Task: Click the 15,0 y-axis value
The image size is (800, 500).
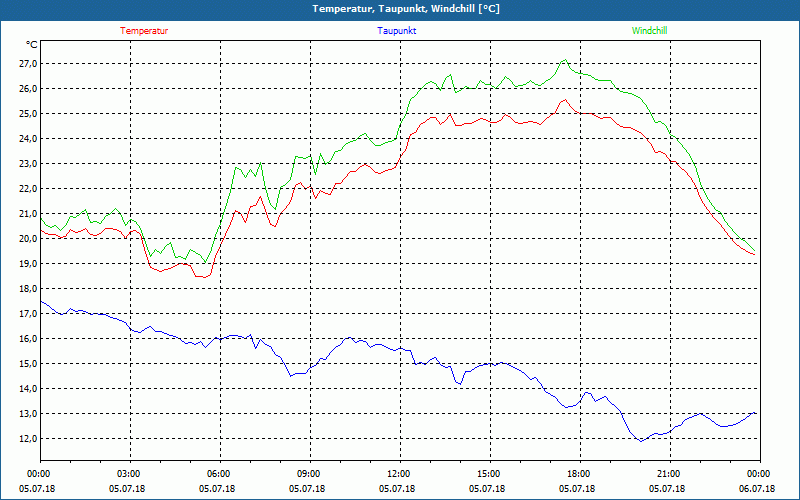Action: [28, 364]
